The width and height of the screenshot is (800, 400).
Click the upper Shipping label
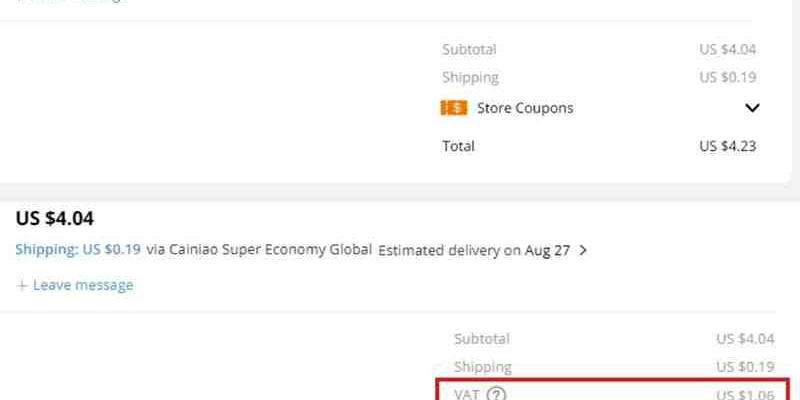(x=470, y=78)
